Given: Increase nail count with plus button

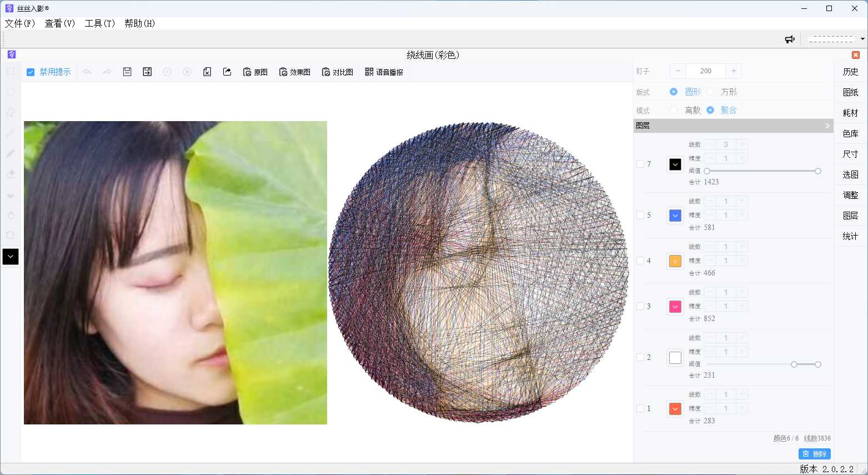Looking at the screenshot, I should (734, 71).
